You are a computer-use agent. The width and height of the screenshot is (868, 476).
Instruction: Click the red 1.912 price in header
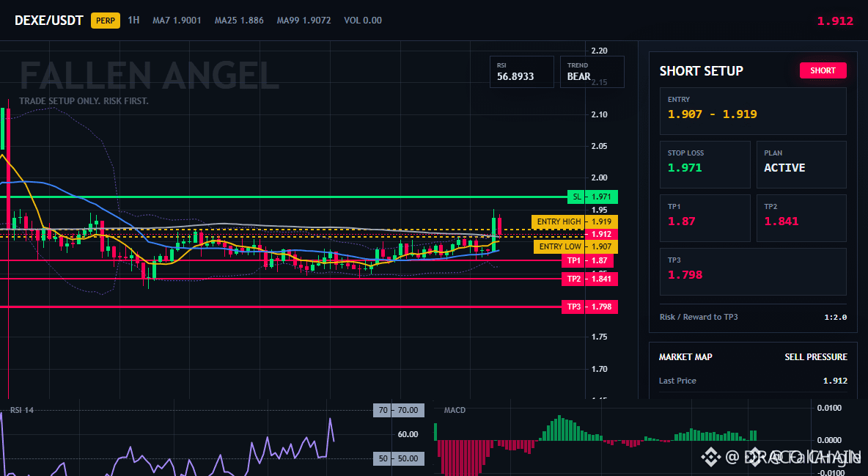click(835, 21)
